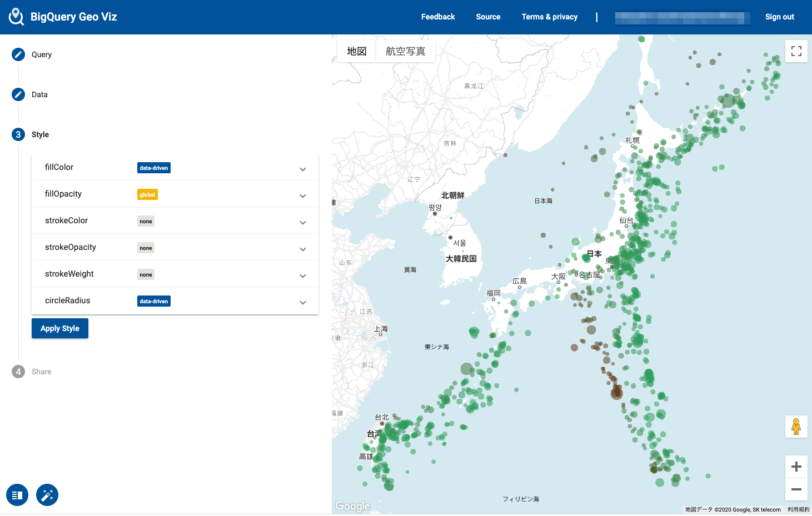This screenshot has width=812, height=516.
Task: Expand the fillColor style options
Action: tap(303, 169)
